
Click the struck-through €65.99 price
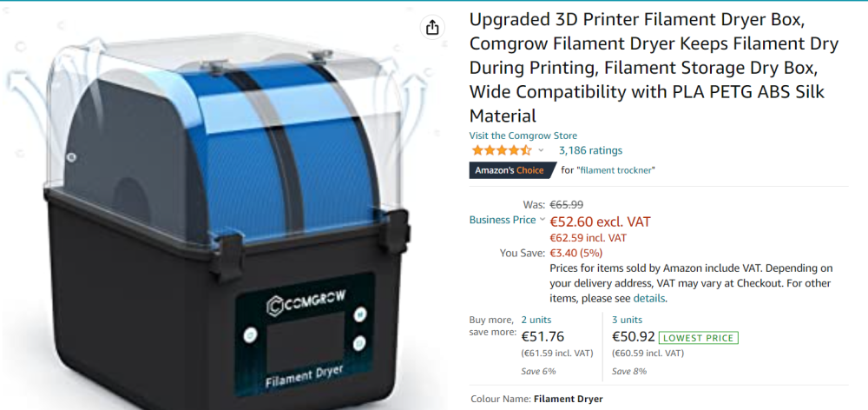tap(566, 204)
